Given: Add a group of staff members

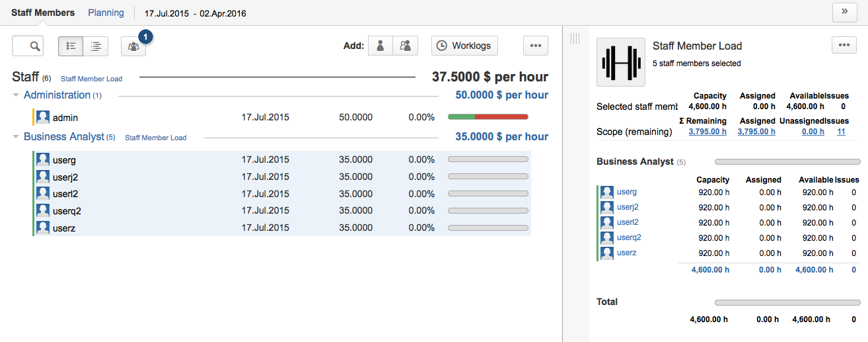Looking at the screenshot, I should click(x=406, y=46).
